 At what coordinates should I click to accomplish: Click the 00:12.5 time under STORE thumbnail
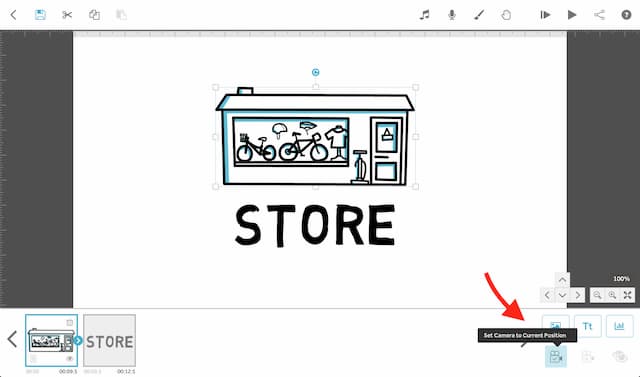pos(126,372)
